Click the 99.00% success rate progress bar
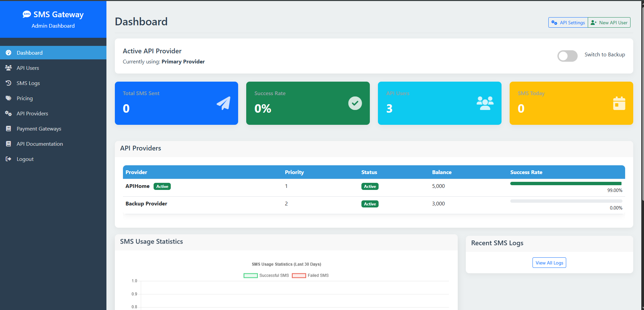Viewport: 644px width, 310px height. pos(566,184)
